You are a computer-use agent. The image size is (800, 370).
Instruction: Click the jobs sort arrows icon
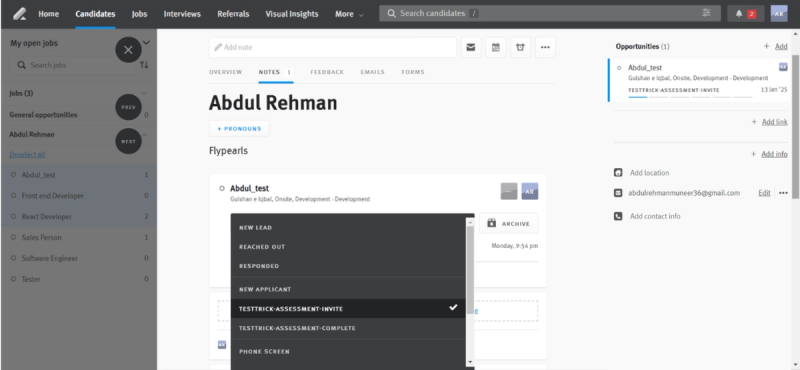pos(144,65)
